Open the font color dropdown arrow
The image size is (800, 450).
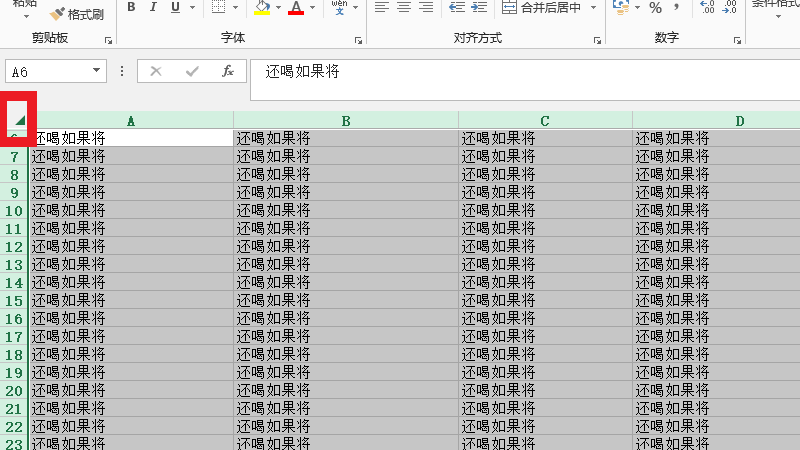(x=312, y=8)
